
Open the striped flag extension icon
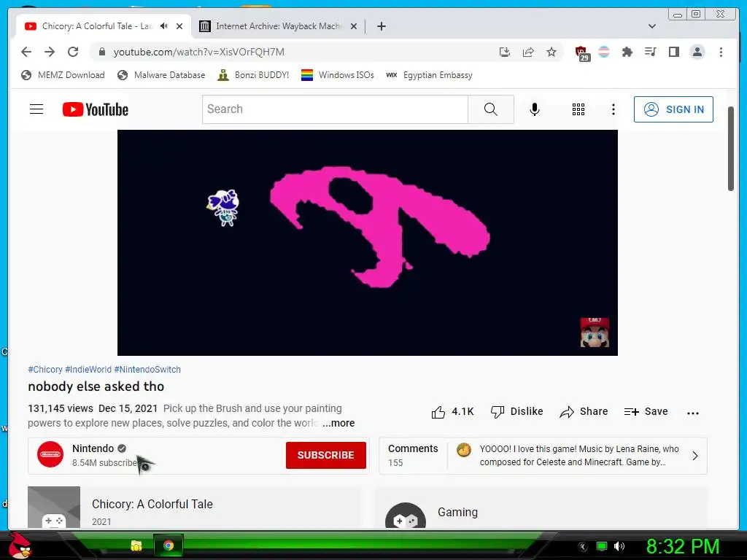pos(603,52)
